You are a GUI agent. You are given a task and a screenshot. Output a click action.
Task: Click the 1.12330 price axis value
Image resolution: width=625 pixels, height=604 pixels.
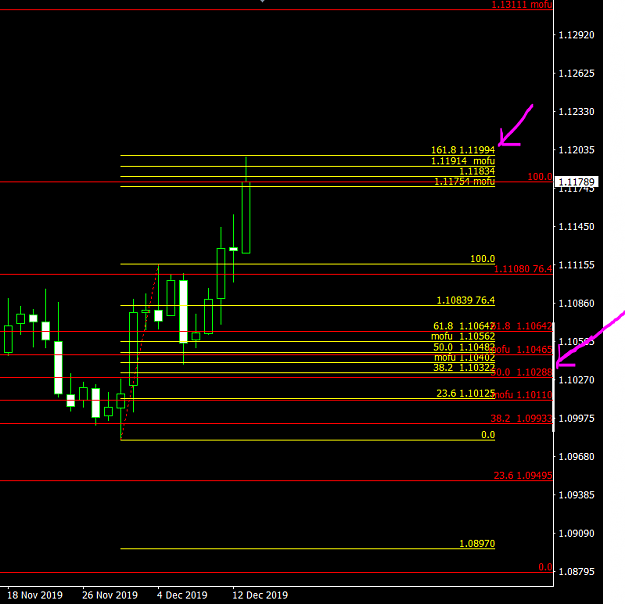click(x=576, y=112)
